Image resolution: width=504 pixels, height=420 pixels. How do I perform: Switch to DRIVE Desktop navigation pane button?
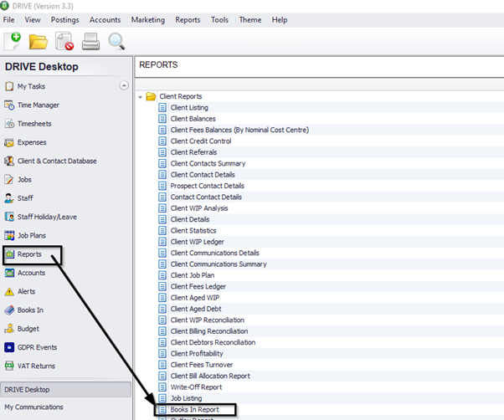point(65,390)
